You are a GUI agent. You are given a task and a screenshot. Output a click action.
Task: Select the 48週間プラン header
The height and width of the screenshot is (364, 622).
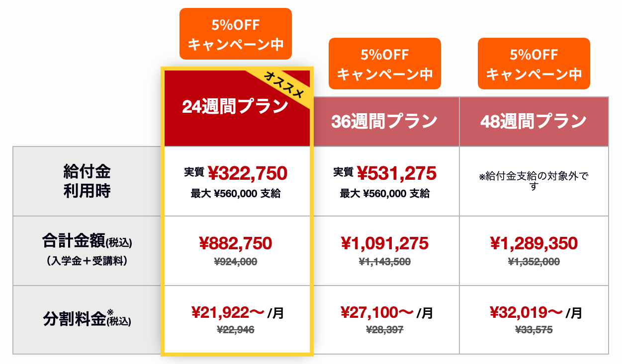click(x=533, y=122)
